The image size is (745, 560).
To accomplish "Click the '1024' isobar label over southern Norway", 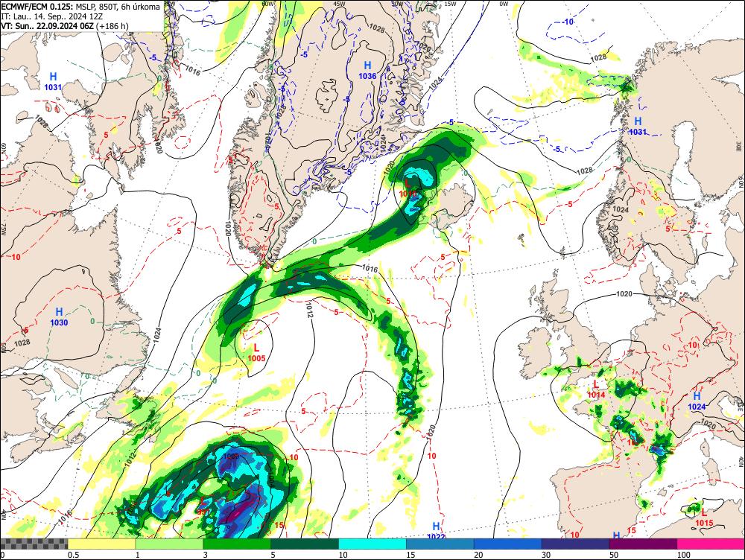I will pos(621,209).
